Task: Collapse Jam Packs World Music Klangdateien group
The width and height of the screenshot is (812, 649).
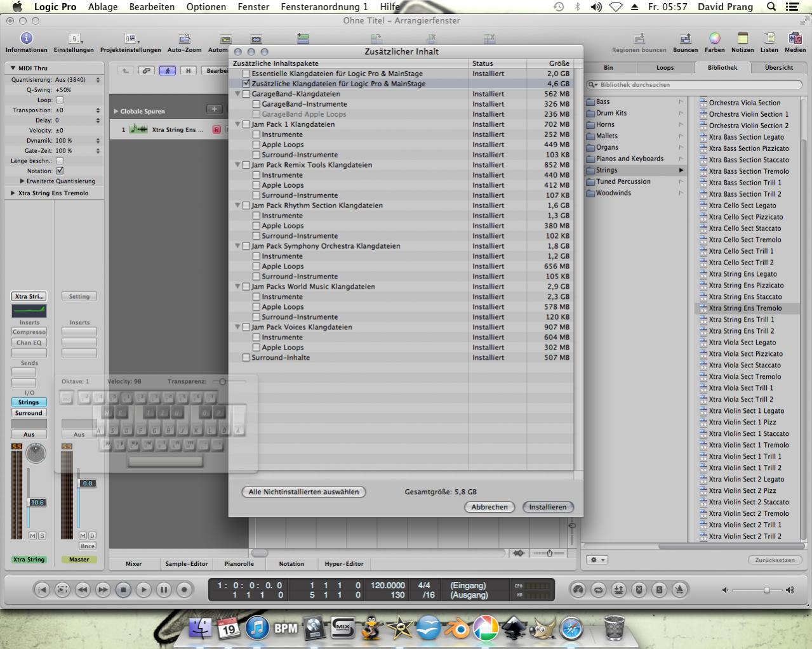Action: click(x=237, y=287)
